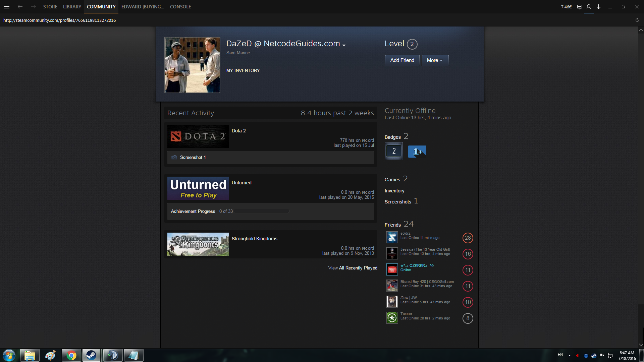Open the hamburger menu icon

7,7
